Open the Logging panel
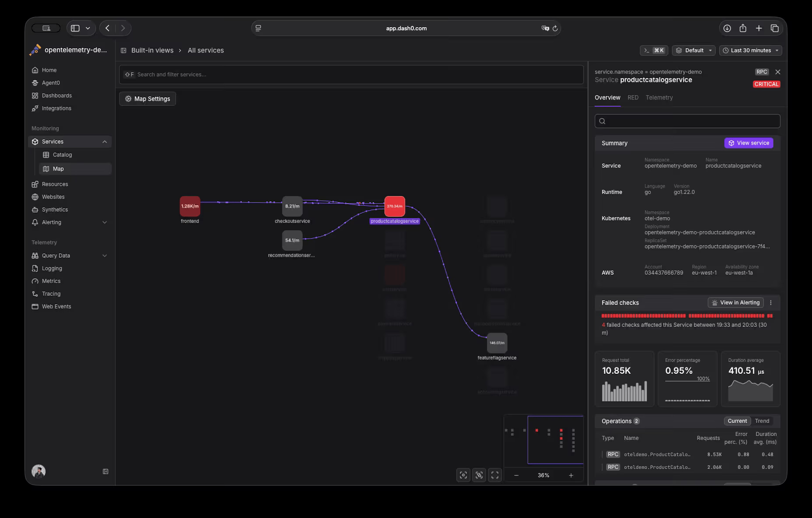The height and width of the screenshot is (518, 812). click(35, 268)
